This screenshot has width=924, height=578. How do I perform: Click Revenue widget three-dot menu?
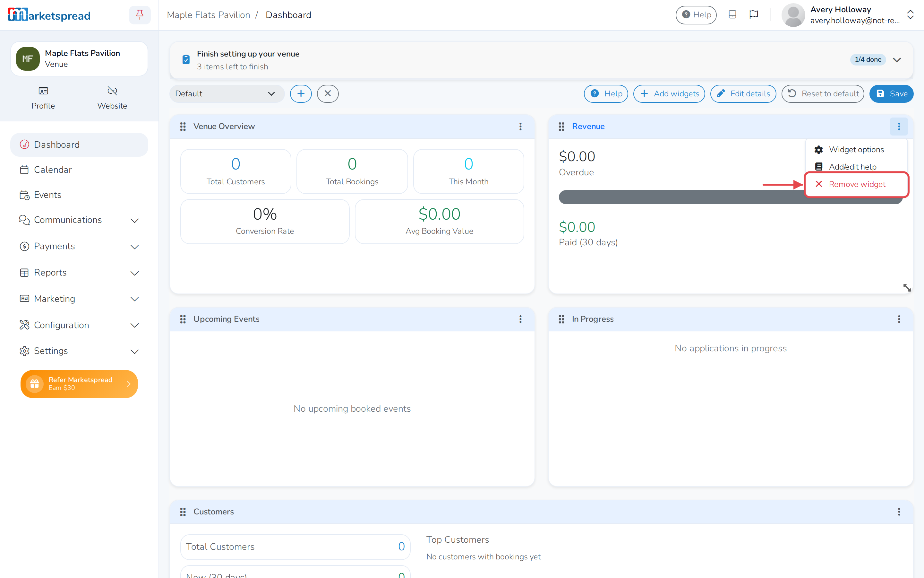click(x=899, y=127)
